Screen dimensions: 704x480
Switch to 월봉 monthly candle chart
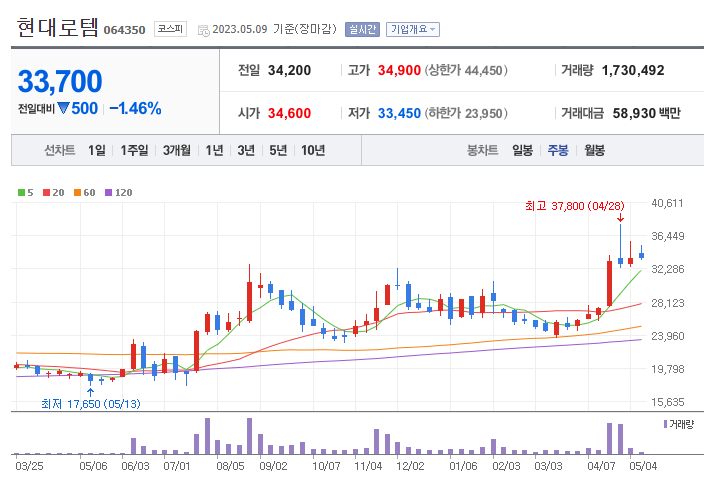pyautogui.click(x=594, y=150)
